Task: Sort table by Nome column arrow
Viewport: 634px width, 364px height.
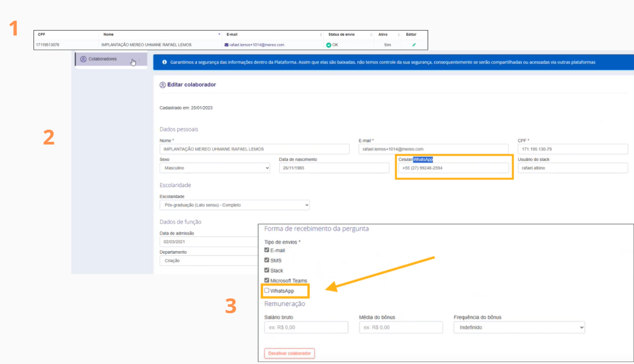Action: coord(219,35)
